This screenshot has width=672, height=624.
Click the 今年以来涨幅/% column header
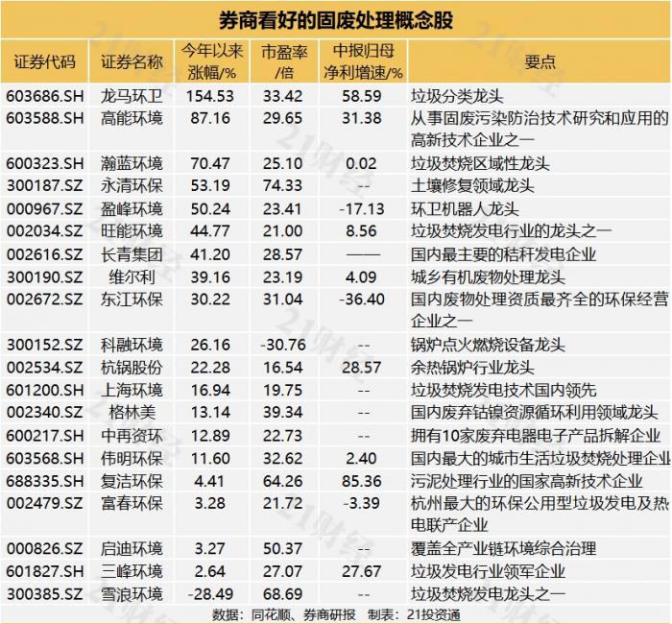(x=212, y=61)
